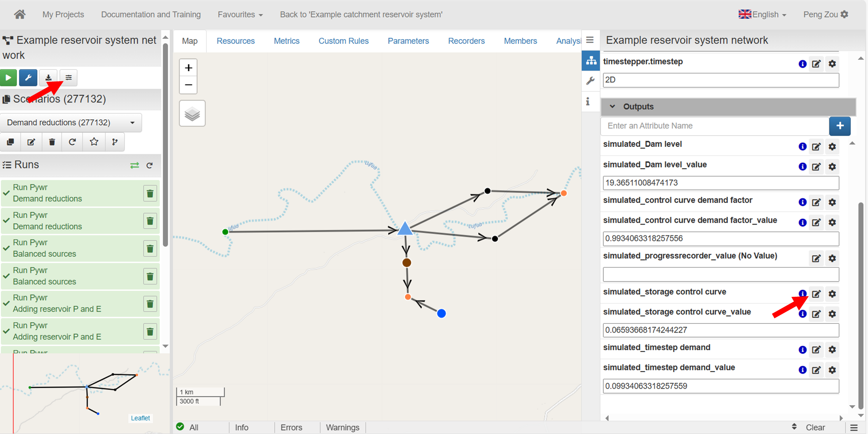Toggle the right panel hamburger menu

[x=590, y=40]
